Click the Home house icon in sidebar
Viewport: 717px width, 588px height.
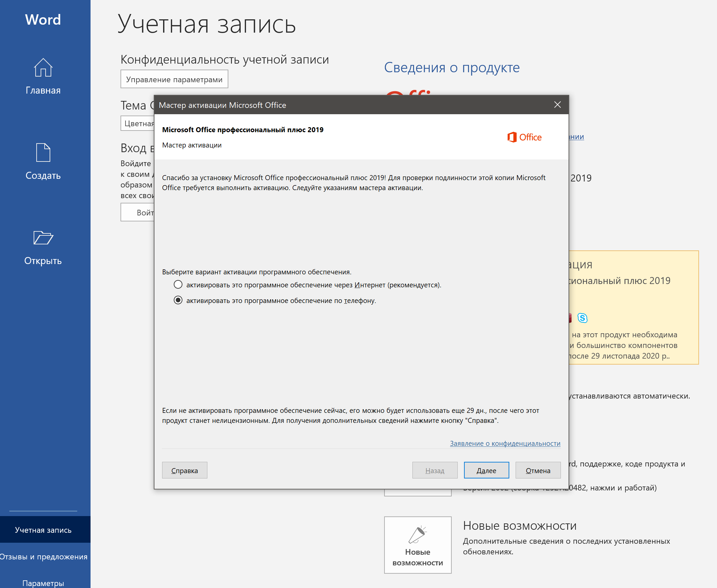pos(43,67)
